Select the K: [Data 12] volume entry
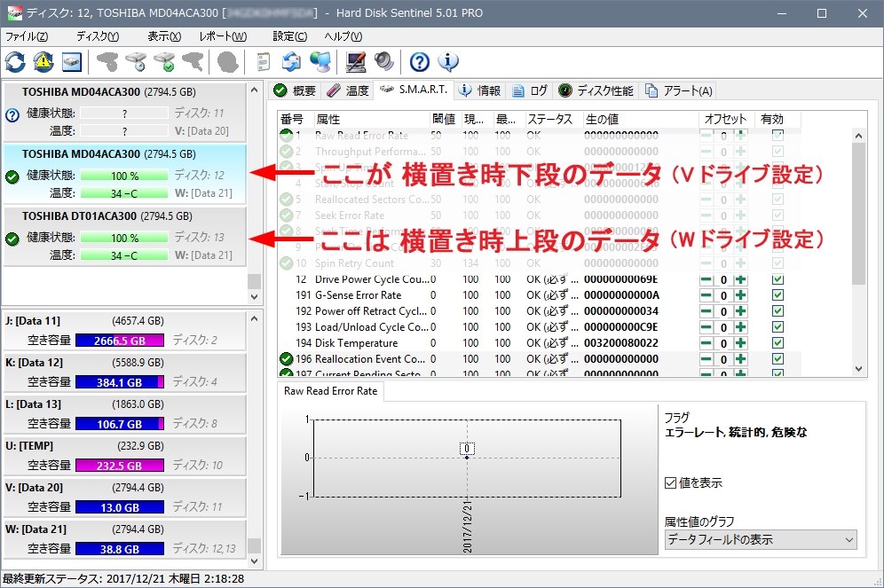884x588 pixels. coord(124,372)
